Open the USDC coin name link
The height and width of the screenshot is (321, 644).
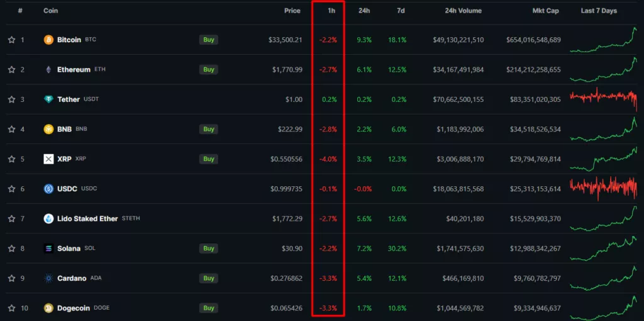(67, 189)
